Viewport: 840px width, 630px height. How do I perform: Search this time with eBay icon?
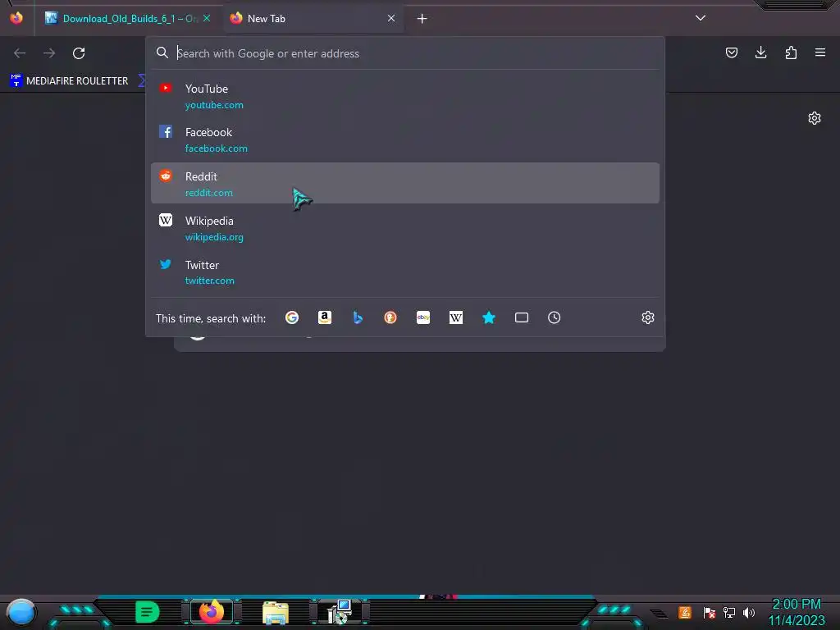click(423, 317)
